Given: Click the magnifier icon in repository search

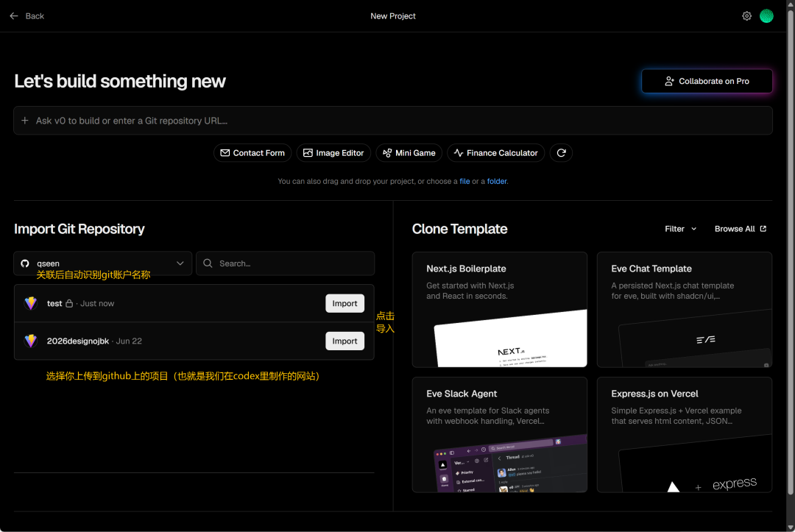Looking at the screenshot, I should [x=208, y=263].
